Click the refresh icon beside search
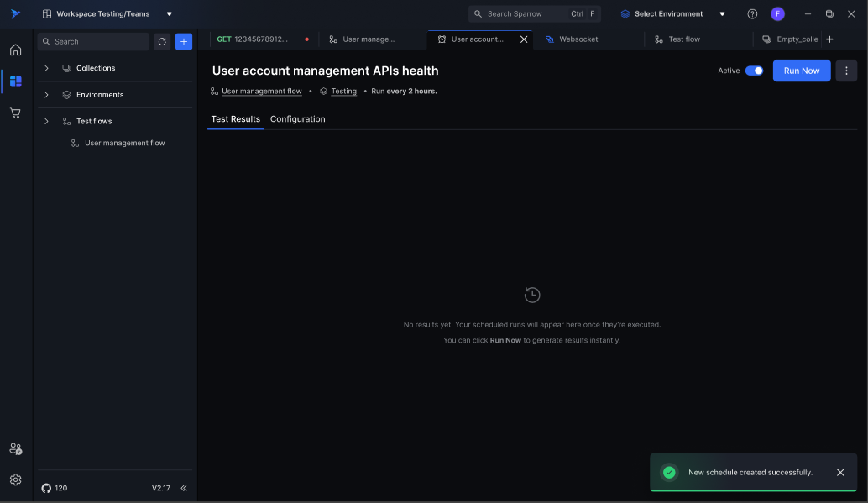Screen dimensions: 868x503 pyautogui.click(x=162, y=41)
